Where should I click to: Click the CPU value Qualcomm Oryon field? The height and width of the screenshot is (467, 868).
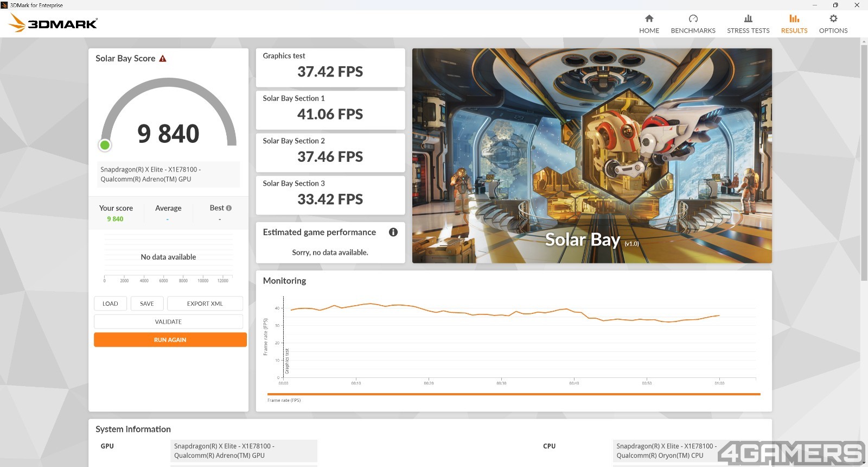[686, 451]
